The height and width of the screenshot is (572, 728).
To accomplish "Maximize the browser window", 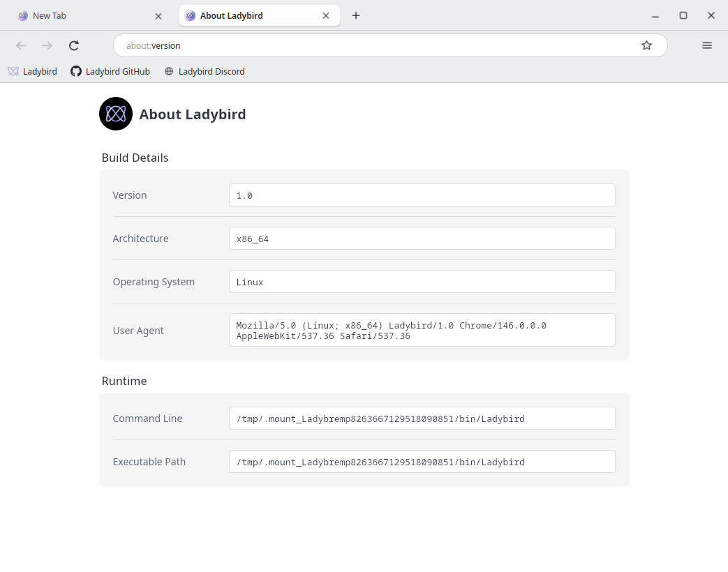I will [683, 16].
